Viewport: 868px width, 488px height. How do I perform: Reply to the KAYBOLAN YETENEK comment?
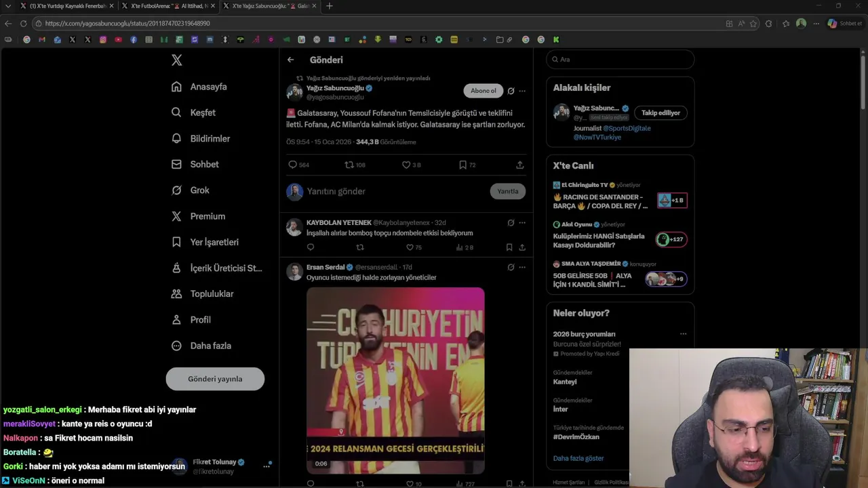pyautogui.click(x=311, y=247)
